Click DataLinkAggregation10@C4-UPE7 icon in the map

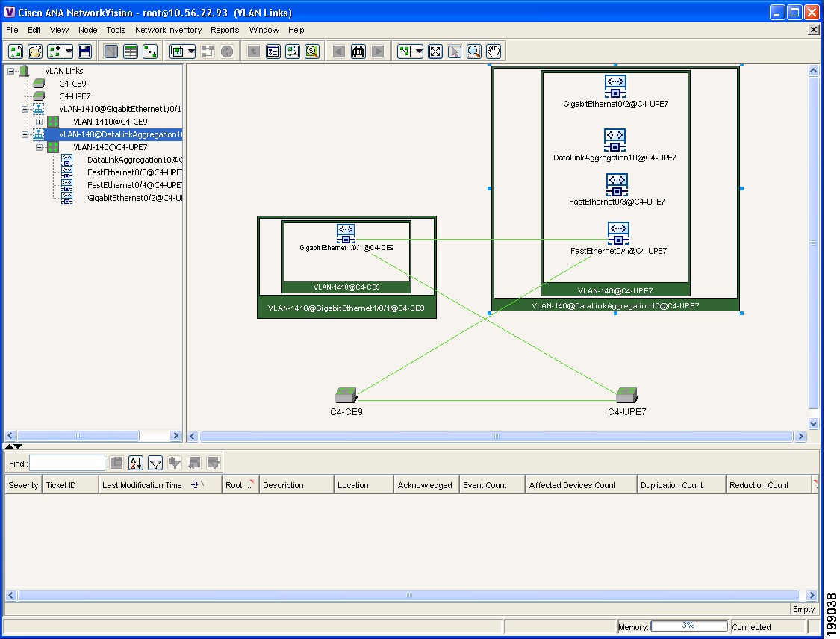click(615, 140)
